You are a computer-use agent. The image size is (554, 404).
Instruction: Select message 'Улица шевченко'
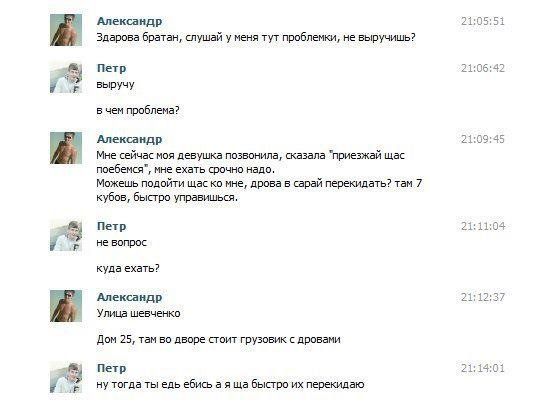tap(138, 313)
